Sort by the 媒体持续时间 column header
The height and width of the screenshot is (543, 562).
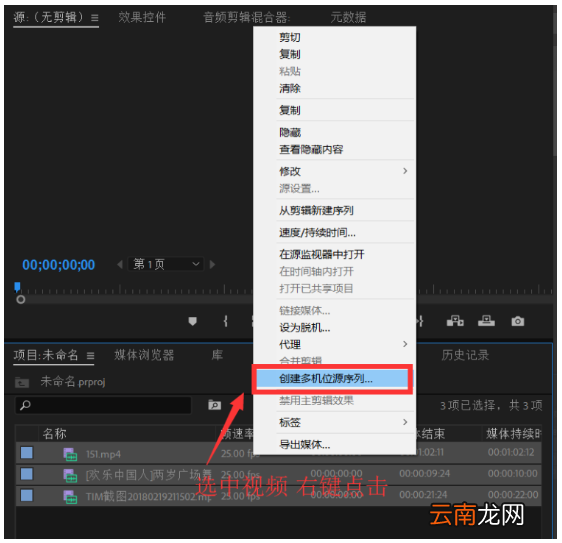click(513, 434)
